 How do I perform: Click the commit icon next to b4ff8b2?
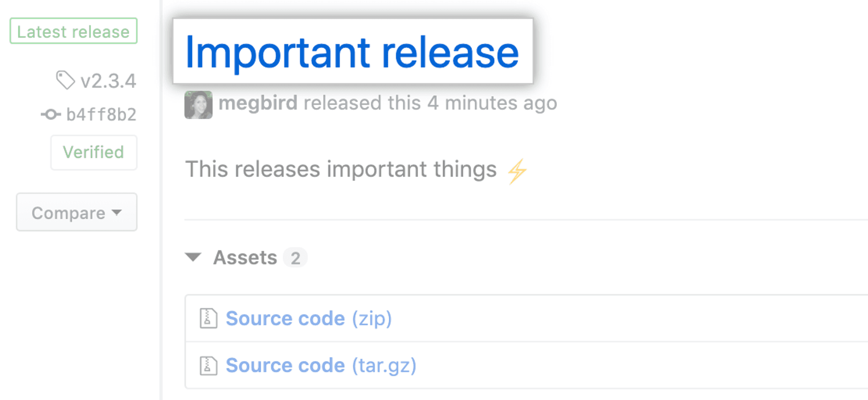click(x=51, y=114)
